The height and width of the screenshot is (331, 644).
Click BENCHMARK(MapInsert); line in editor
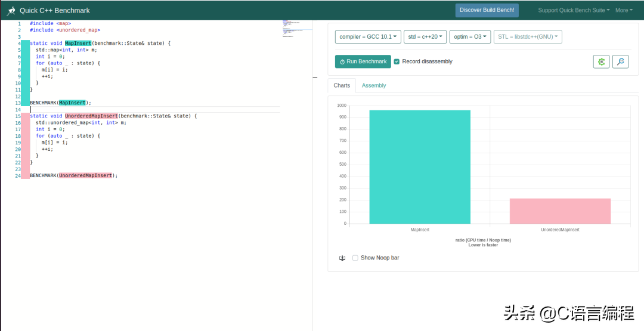point(60,103)
